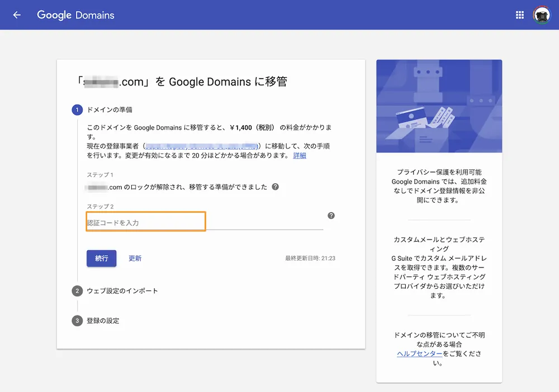Screen dimensions: 559x392
Task: Open the 詳細 link
Action: coord(300,156)
